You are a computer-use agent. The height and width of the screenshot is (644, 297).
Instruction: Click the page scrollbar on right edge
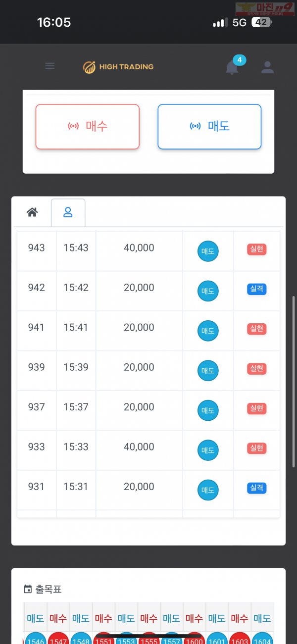tap(294, 381)
